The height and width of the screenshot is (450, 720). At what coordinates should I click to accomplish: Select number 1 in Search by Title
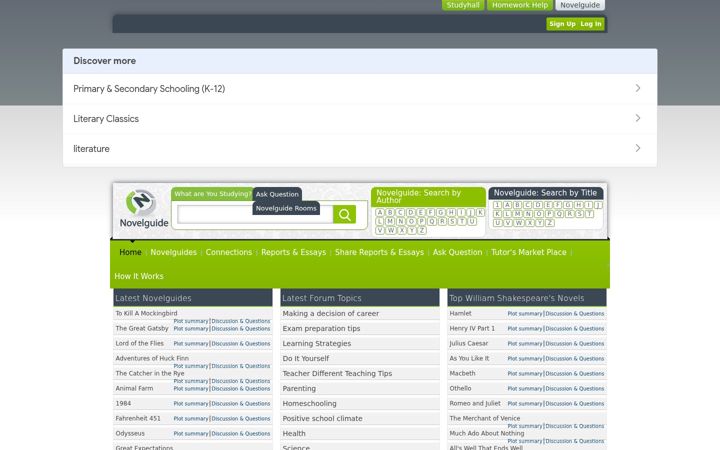(497, 205)
